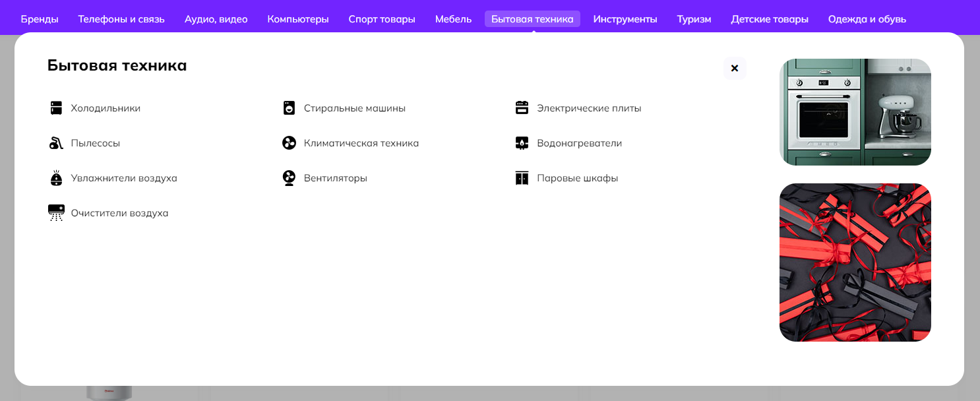Select the Мебель menu item
Image resolution: width=980 pixels, height=401 pixels.
pyautogui.click(x=453, y=19)
